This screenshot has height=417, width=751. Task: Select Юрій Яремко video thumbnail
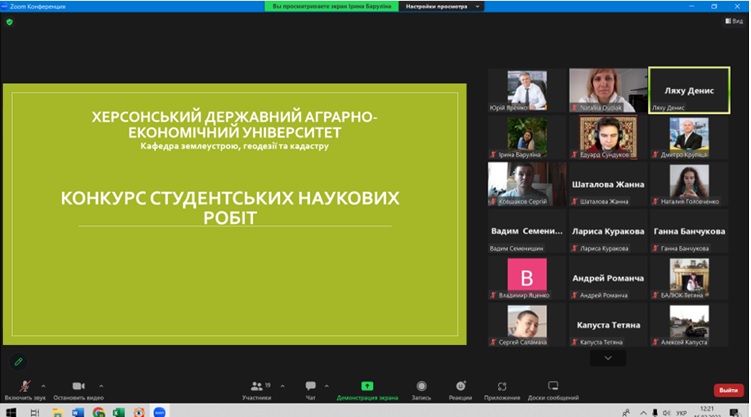click(x=527, y=90)
